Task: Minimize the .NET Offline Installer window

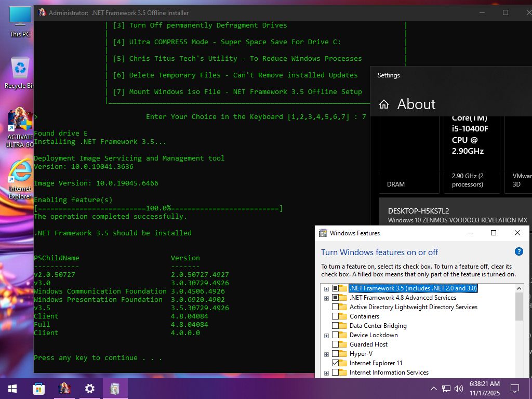Action: tap(482, 12)
